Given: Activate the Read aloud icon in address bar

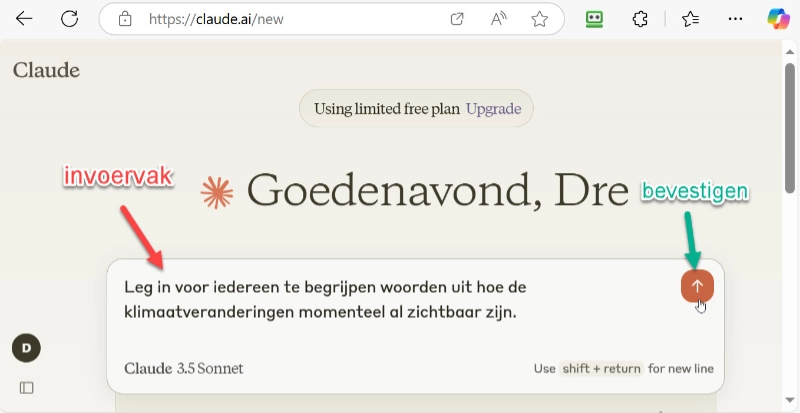Looking at the screenshot, I should coord(499,19).
